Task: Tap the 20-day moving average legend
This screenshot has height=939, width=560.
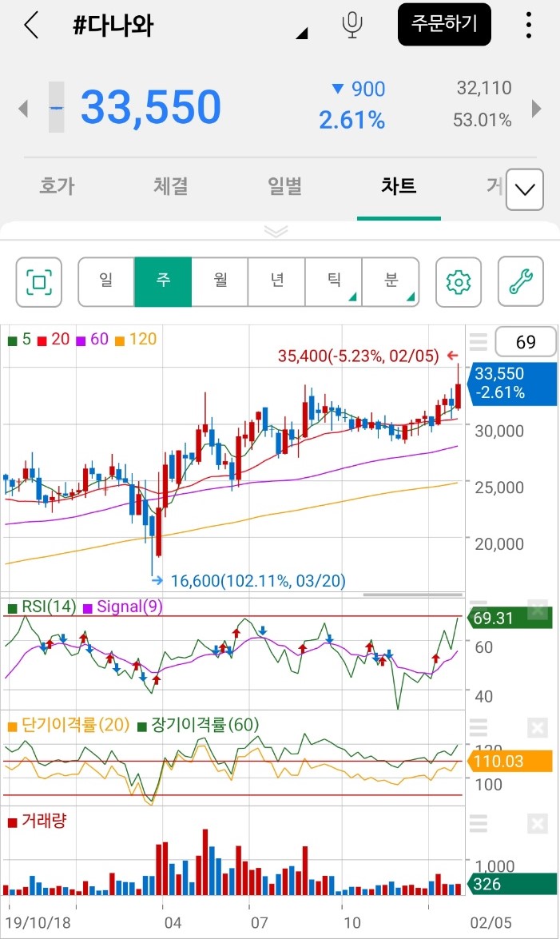Action: tap(54, 340)
